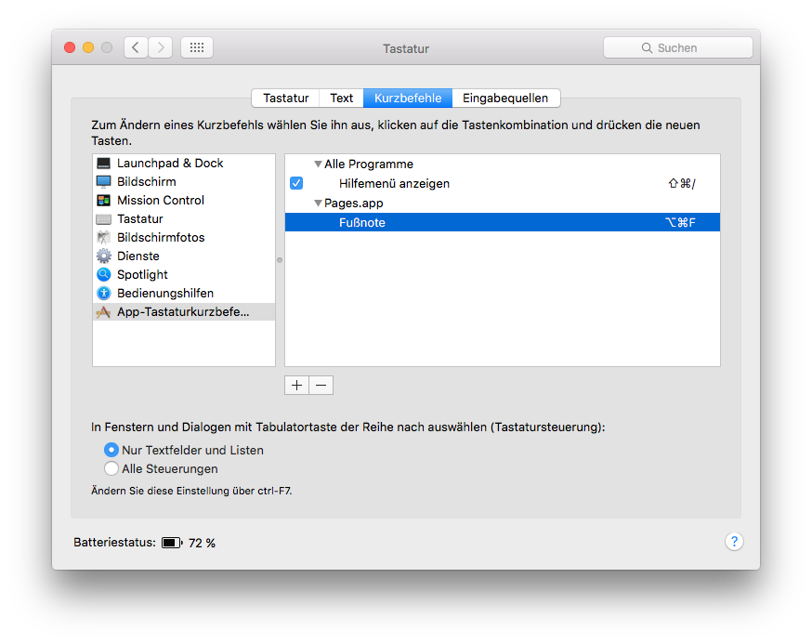The image size is (812, 644).
Task: Open the Text tab
Action: pyautogui.click(x=341, y=98)
